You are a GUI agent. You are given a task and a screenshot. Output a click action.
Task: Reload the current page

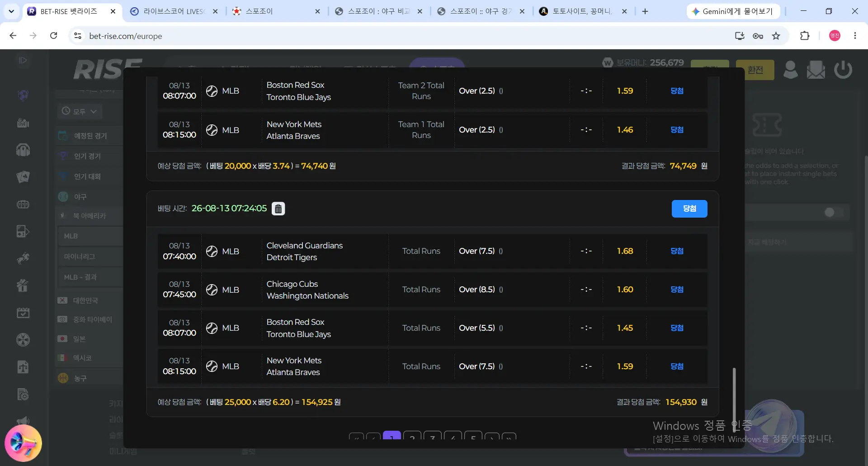point(53,36)
